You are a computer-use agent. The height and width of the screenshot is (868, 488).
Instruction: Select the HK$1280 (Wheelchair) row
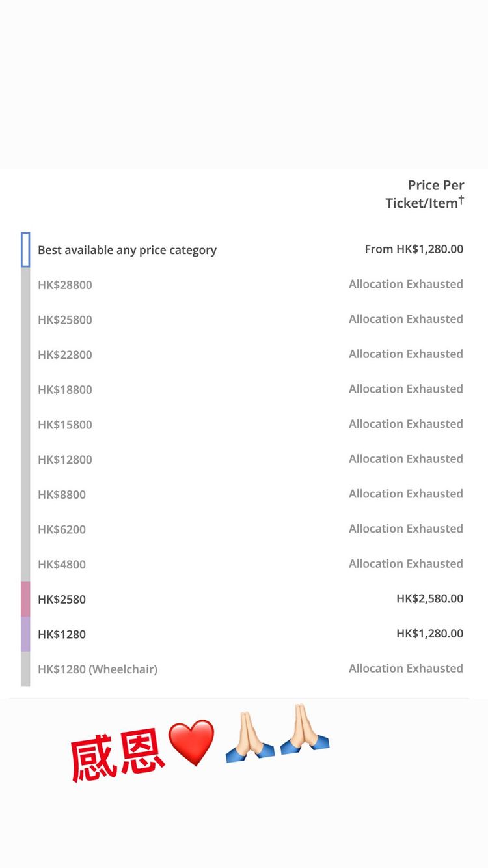(243, 669)
